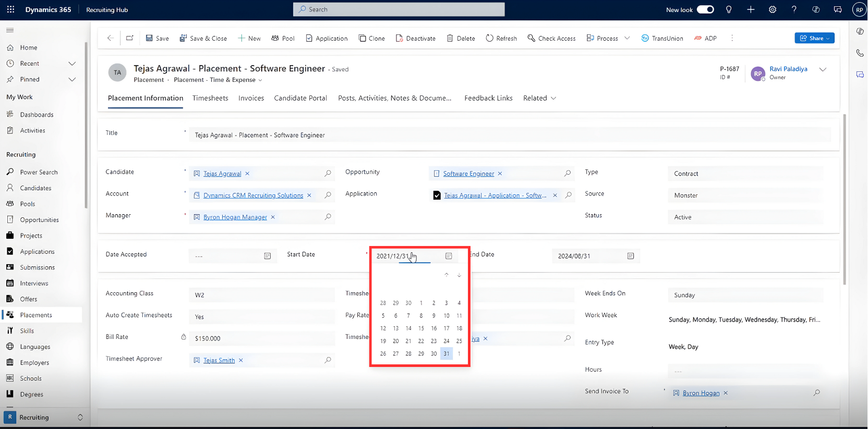868x429 pixels.
Task: Open the more commands overflow menu
Action: point(732,38)
